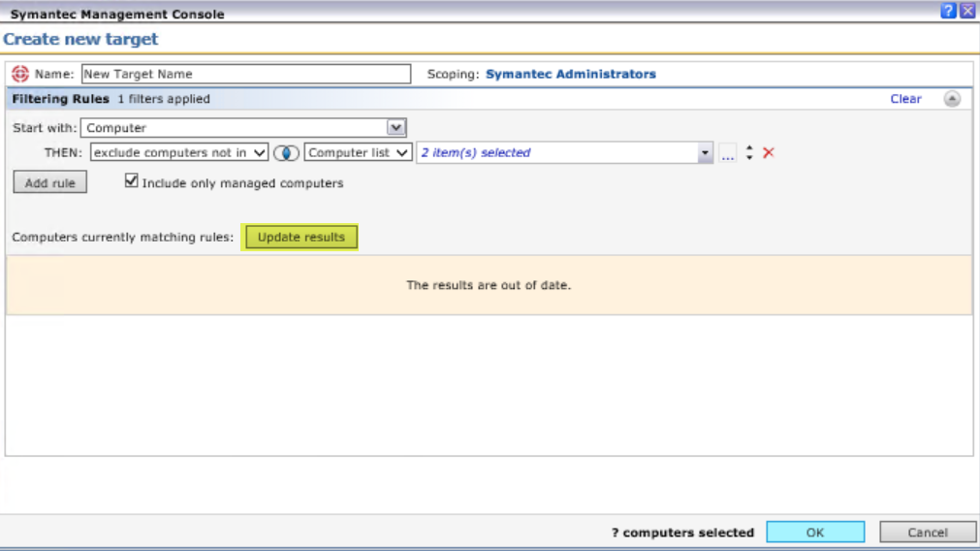Click the 1 filters applied text
This screenshot has height=551, width=980.
coord(164,99)
